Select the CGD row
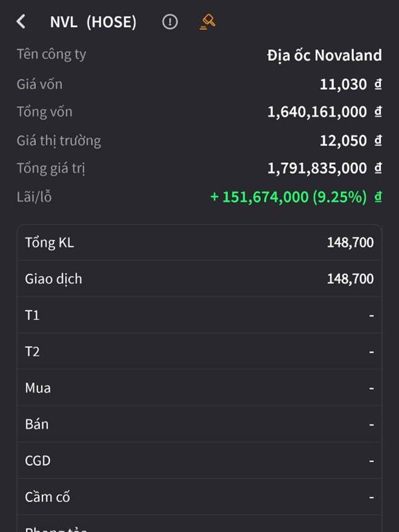This screenshot has height=532, width=399. (199, 460)
